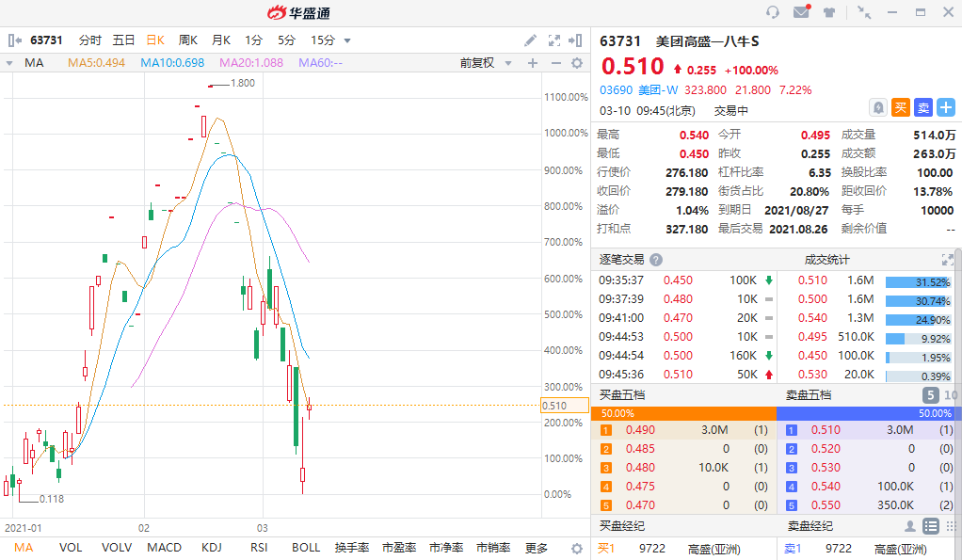Expand the MA indicator dropdown arrow
The width and height of the screenshot is (962, 560).
[x=9, y=63]
